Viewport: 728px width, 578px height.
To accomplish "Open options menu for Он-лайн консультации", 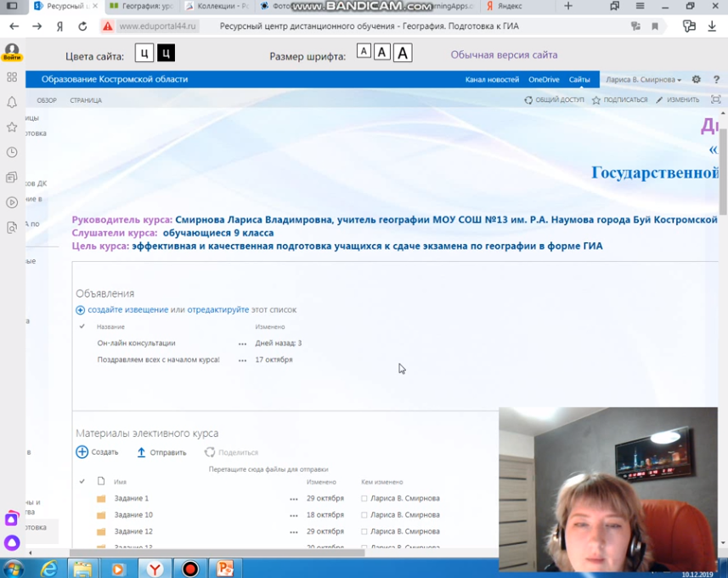I will [x=242, y=344].
